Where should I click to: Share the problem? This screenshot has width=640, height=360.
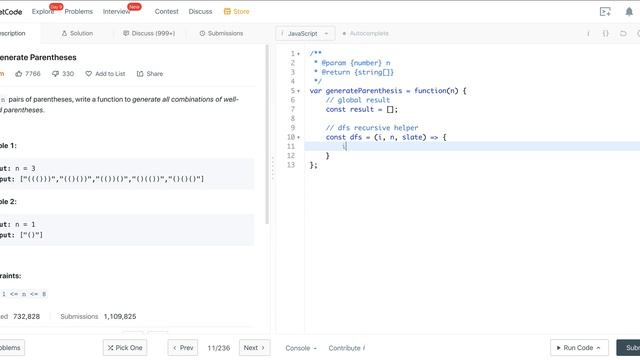click(150, 74)
